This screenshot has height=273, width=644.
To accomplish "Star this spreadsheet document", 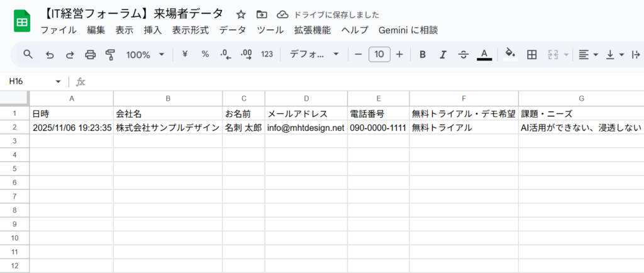I will coord(241,14).
